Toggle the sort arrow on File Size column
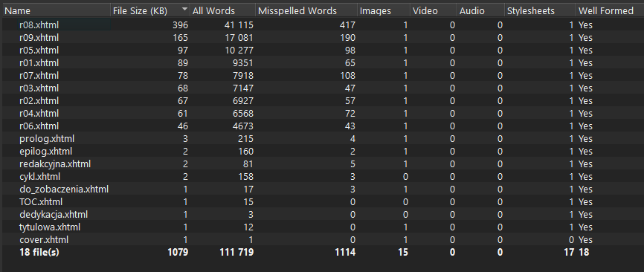This screenshot has height=272, width=644. point(185,9)
